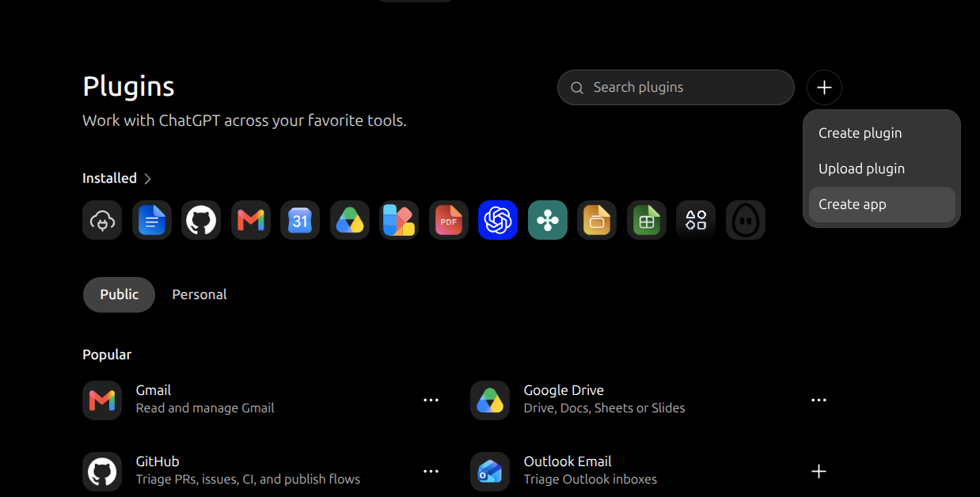Switch to the Personal tab

click(x=199, y=294)
